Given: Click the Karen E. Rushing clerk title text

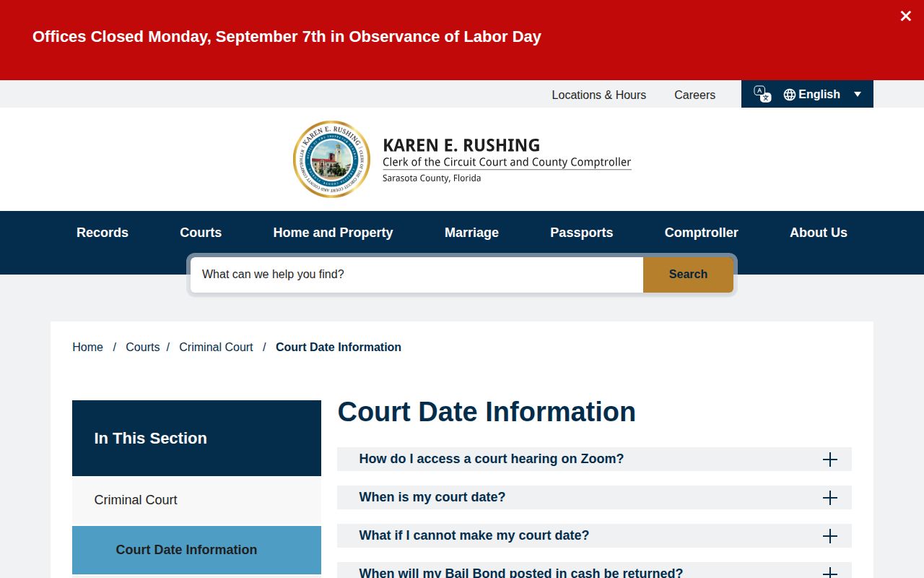Looking at the screenshot, I should pyautogui.click(x=507, y=153).
